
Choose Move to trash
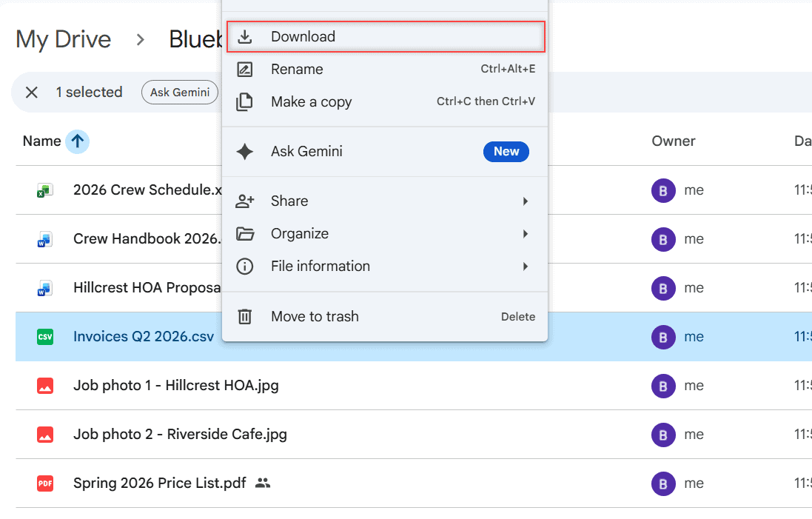pyautogui.click(x=386, y=316)
